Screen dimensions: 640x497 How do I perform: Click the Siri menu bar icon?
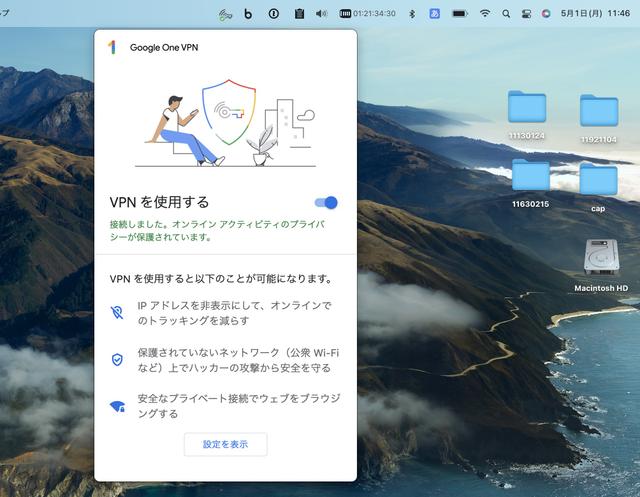click(546, 14)
